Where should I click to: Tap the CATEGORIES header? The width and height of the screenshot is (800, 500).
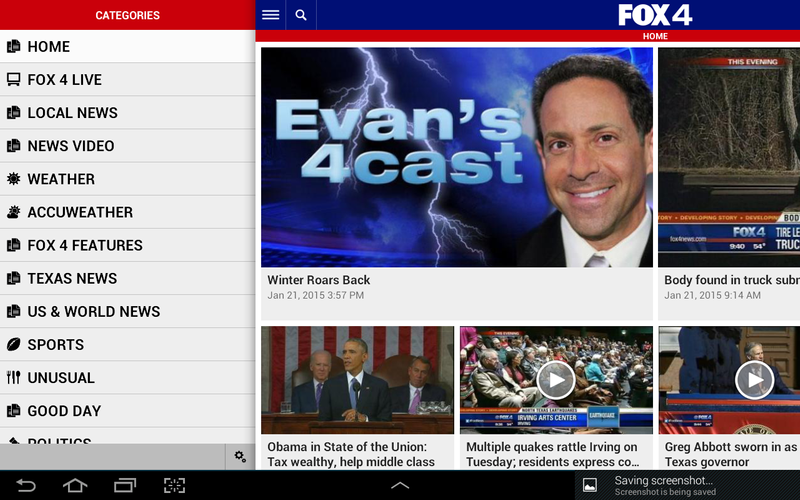tap(128, 15)
